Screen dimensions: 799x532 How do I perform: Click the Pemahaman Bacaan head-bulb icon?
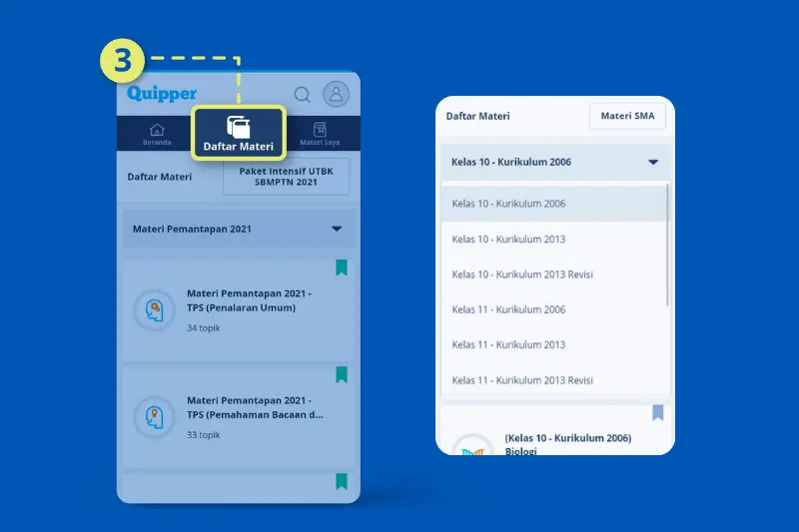point(155,417)
